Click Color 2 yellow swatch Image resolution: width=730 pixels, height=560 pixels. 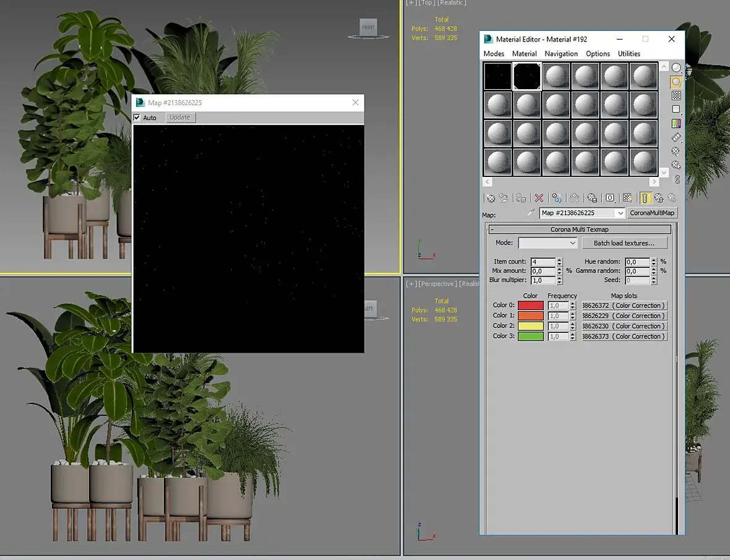click(x=531, y=326)
